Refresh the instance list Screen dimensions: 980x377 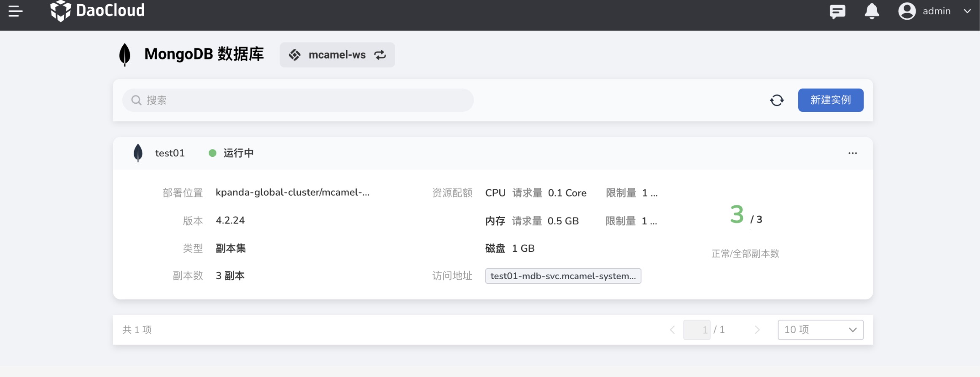777,100
